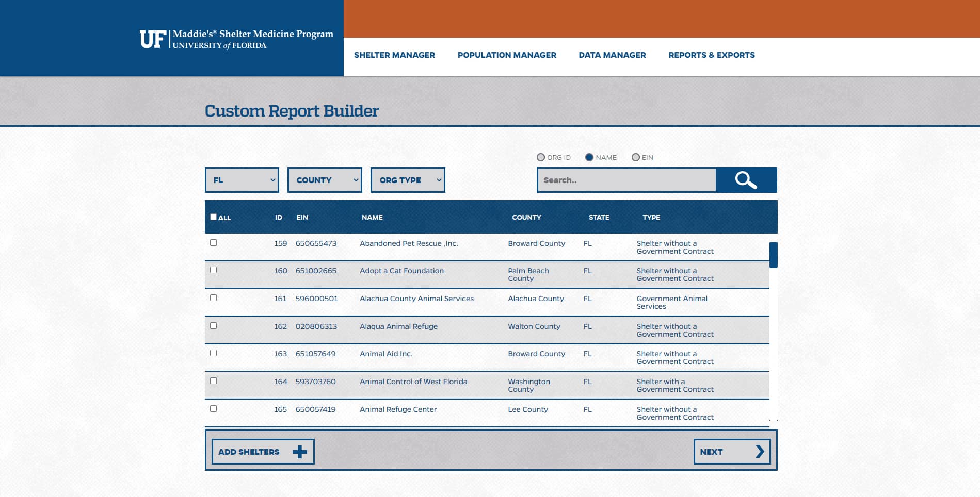The height and width of the screenshot is (497, 980).
Task: Click the UF Maddie's Shelter Medicine logo
Action: [x=236, y=39]
